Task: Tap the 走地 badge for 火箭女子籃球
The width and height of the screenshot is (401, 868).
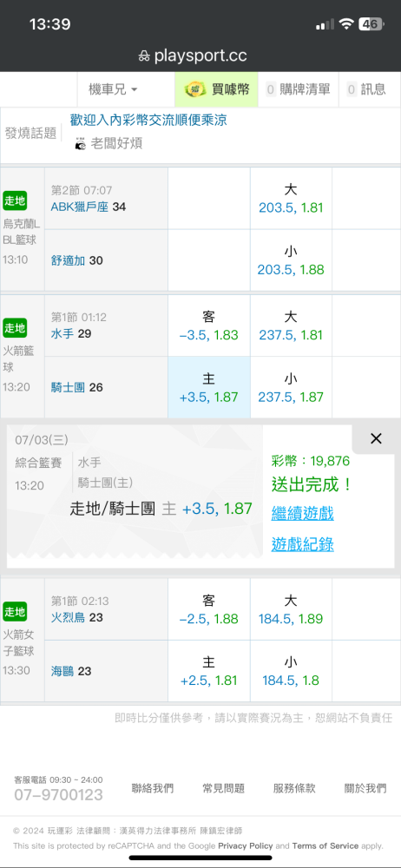Action: pos(15,612)
